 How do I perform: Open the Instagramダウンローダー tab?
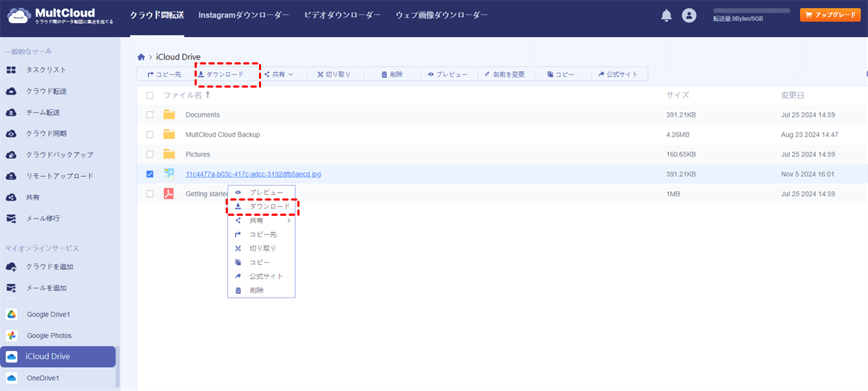point(244,15)
